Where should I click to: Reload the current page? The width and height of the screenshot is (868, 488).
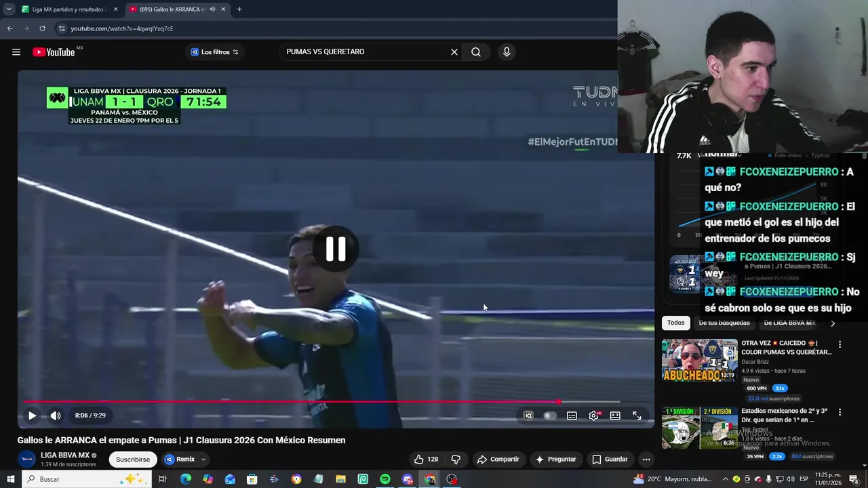pyautogui.click(x=42, y=28)
